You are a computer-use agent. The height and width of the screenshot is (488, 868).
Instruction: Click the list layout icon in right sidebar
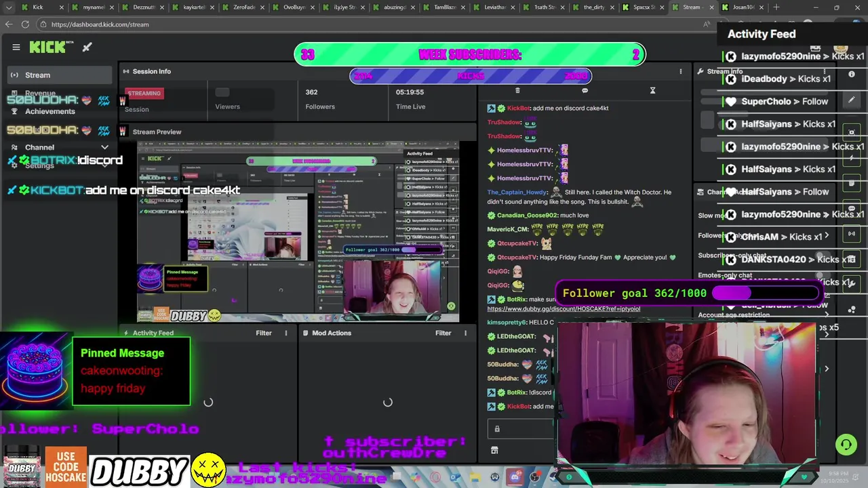tap(852, 259)
